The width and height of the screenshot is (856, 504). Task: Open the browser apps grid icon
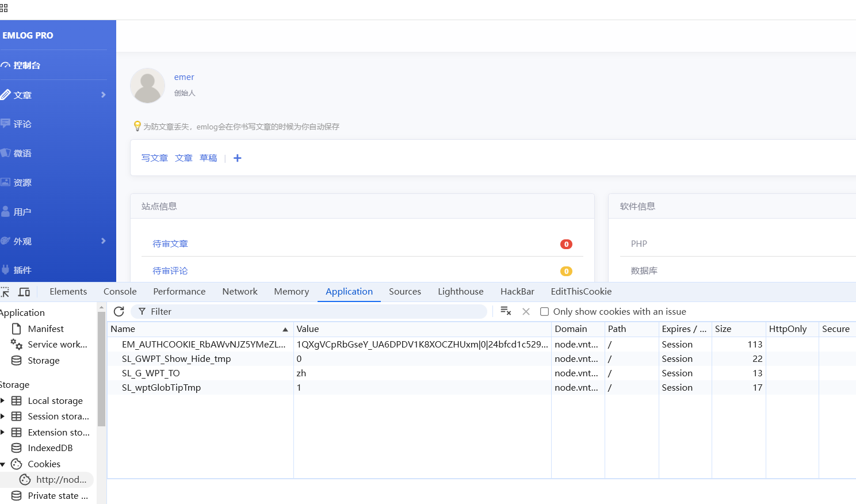tap(4, 8)
